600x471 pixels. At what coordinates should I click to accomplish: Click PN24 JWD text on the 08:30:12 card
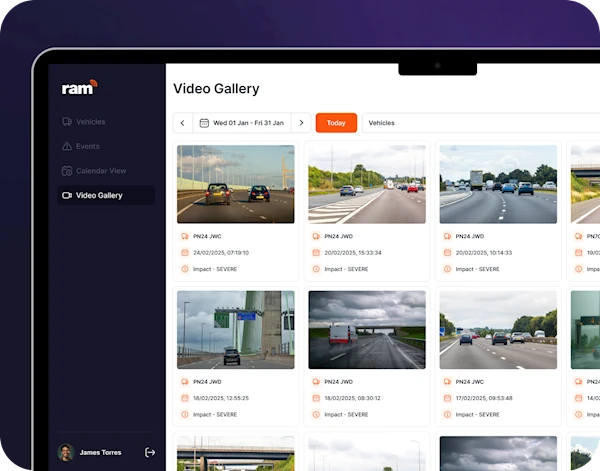pyautogui.click(x=339, y=381)
